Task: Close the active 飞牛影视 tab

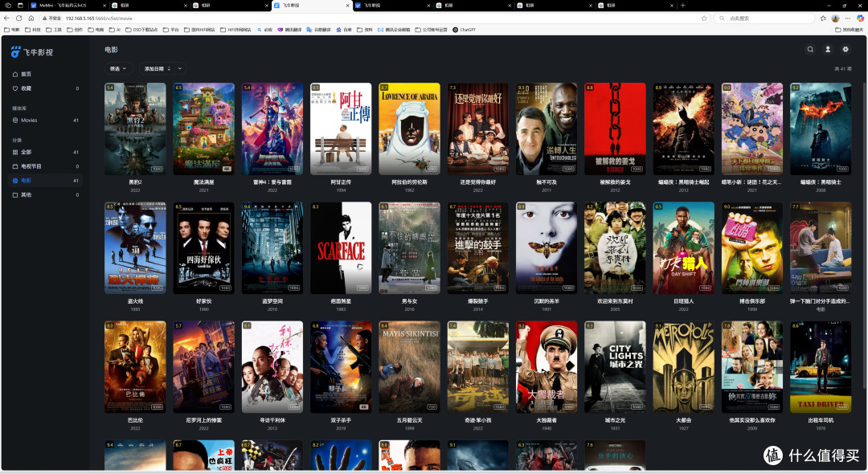Action: (x=348, y=6)
